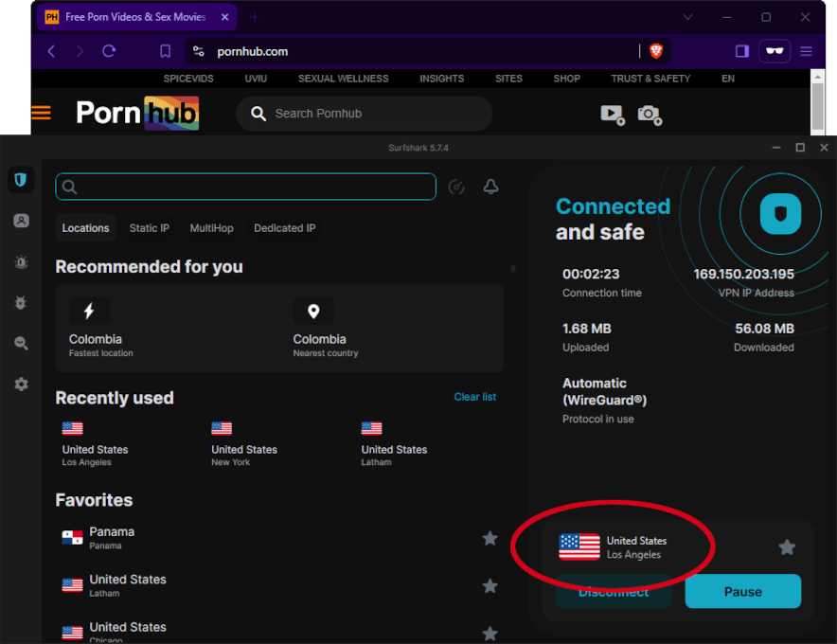The height and width of the screenshot is (644, 837).
Task: Toggle favorite star for United States Latham
Action: pyautogui.click(x=490, y=586)
